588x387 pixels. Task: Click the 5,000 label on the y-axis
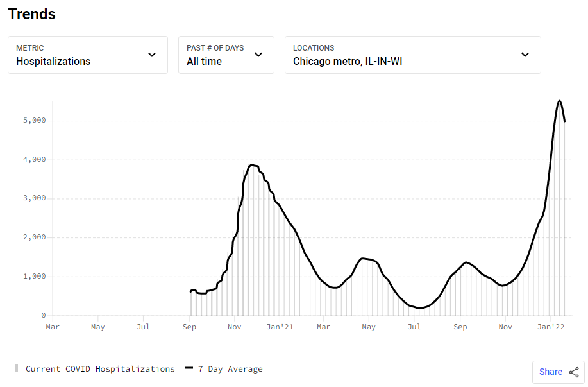tap(35, 121)
